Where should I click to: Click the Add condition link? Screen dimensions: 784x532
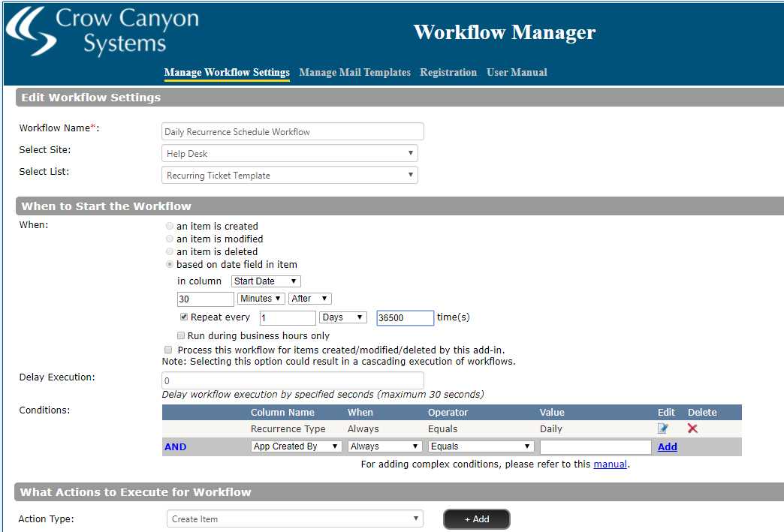click(667, 446)
